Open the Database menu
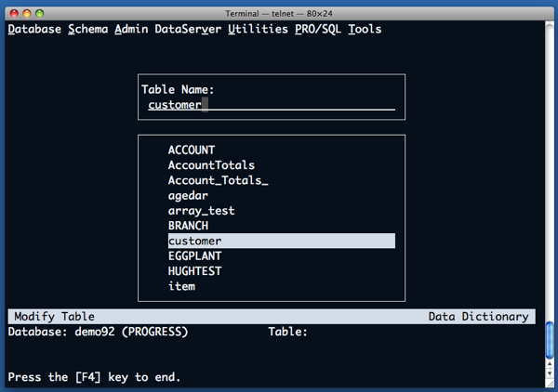This screenshot has width=558, height=392. click(x=34, y=29)
